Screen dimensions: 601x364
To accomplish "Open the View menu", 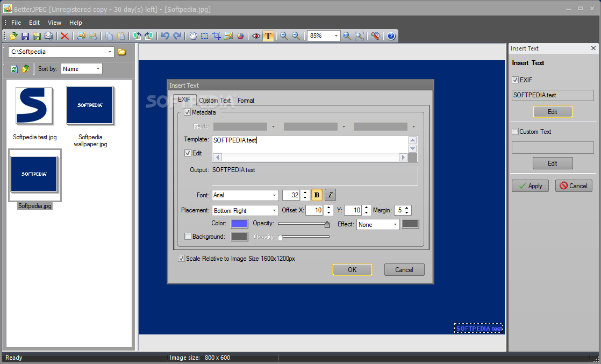I will click(x=54, y=23).
